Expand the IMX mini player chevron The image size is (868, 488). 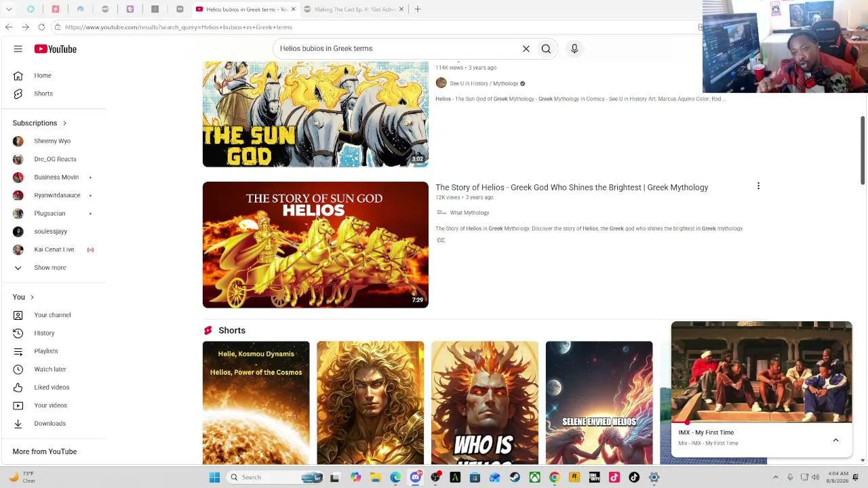(835, 441)
